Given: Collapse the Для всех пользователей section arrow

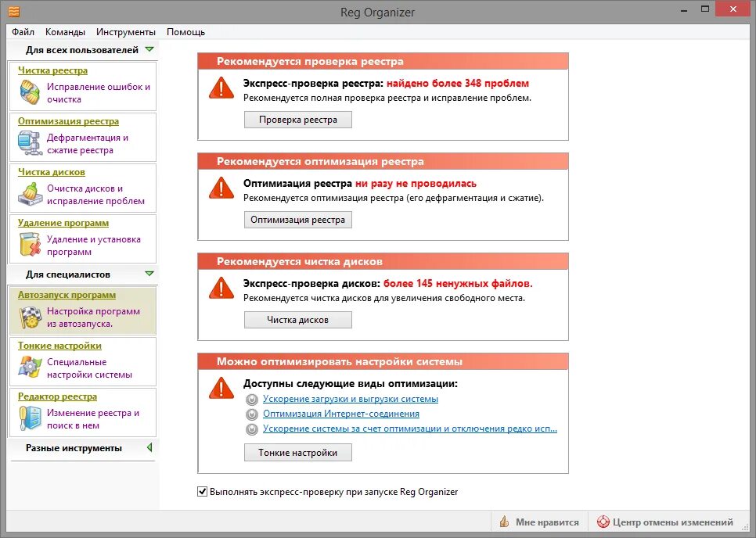Looking at the screenshot, I should 149,49.
